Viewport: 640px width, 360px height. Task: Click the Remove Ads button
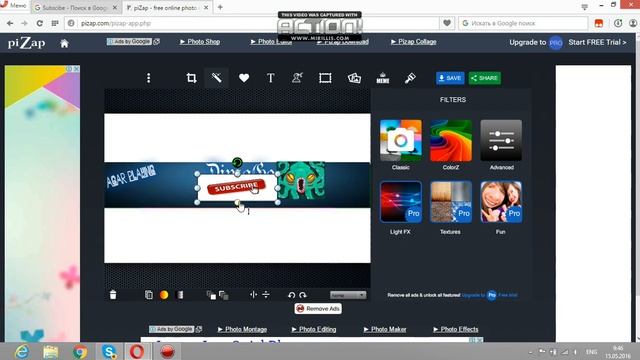(318, 309)
